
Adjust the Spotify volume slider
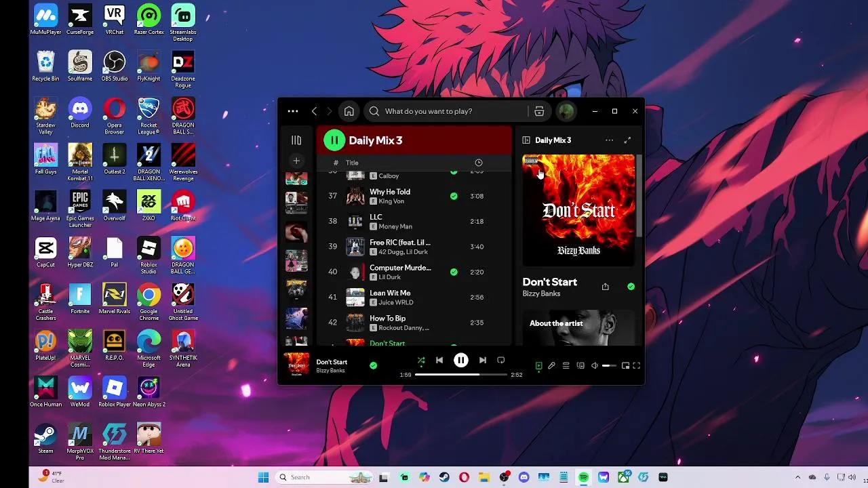click(609, 366)
